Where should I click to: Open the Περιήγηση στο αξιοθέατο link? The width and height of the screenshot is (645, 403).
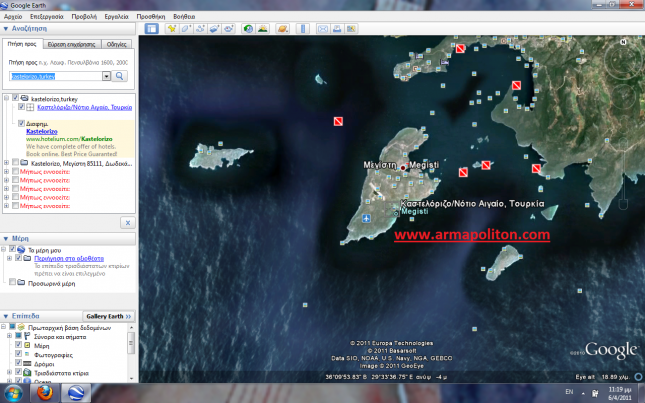69,258
